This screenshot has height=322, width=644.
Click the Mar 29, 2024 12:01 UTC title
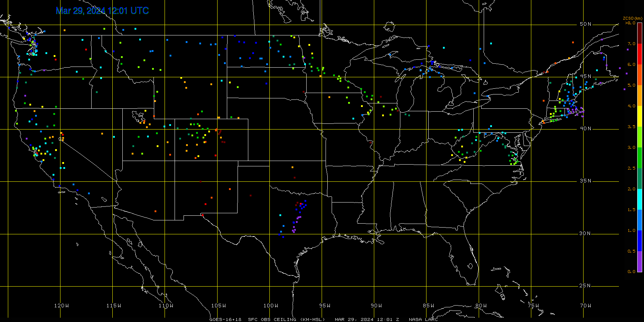pyautogui.click(x=102, y=11)
